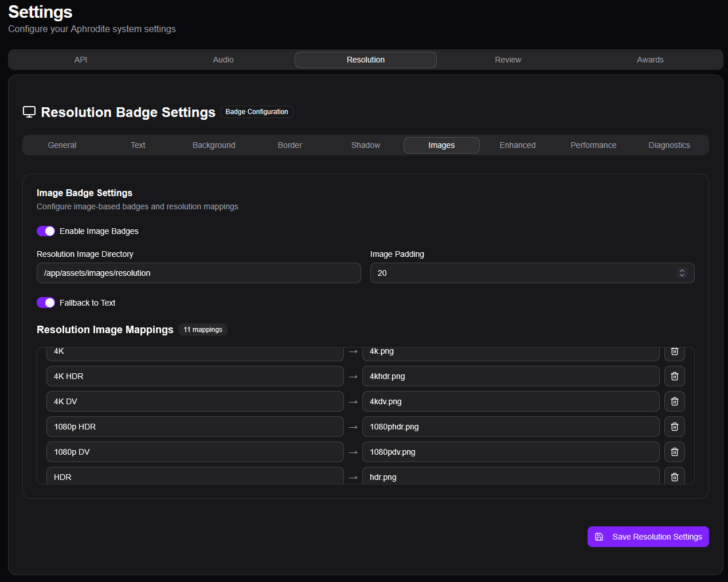Switch to the Enhanced sub-tab
The image size is (728, 582).
[518, 145]
